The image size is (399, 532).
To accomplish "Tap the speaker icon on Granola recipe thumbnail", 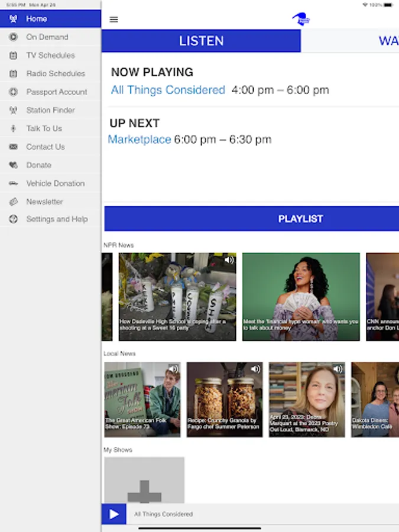I will click(x=255, y=369).
